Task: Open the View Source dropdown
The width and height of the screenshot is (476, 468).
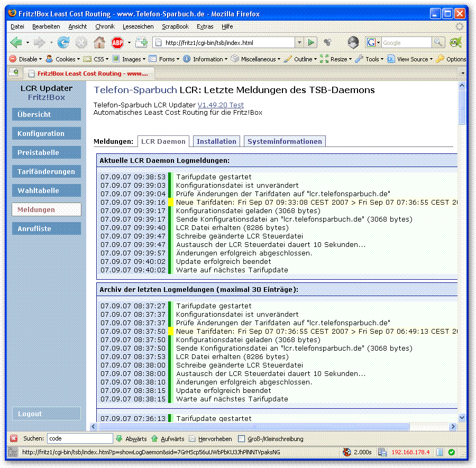Action: [410, 59]
